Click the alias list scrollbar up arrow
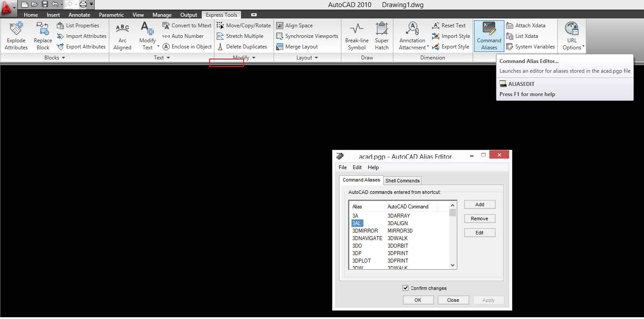The height and width of the screenshot is (319, 644). coord(452,205)
